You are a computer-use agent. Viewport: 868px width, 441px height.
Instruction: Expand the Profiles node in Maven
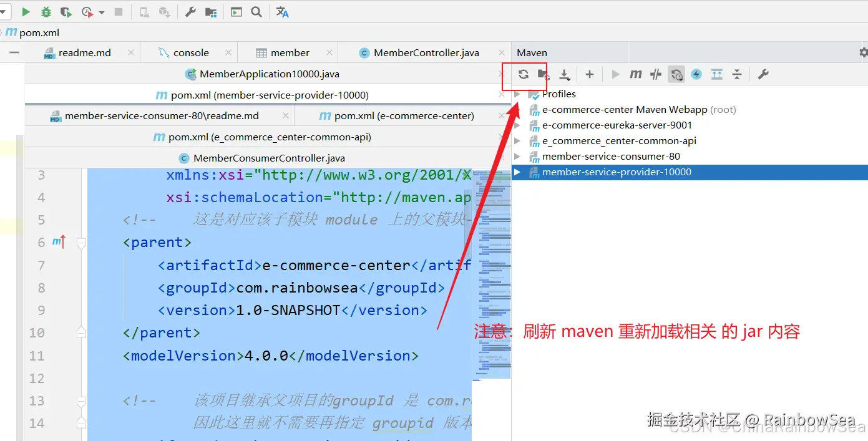tap(517, 94)
